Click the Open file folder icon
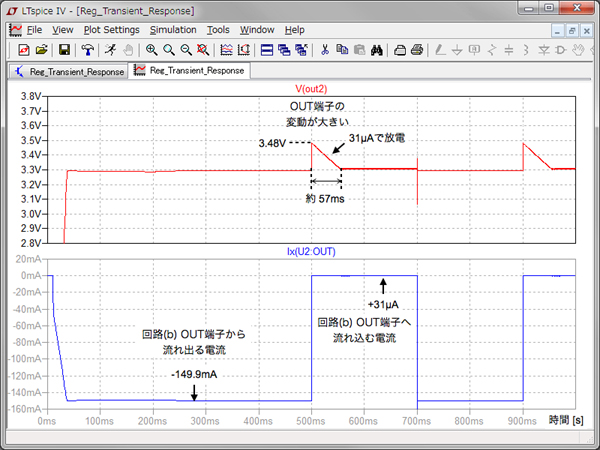This screenshot has height=450, width=600. (x=42, y=49)
